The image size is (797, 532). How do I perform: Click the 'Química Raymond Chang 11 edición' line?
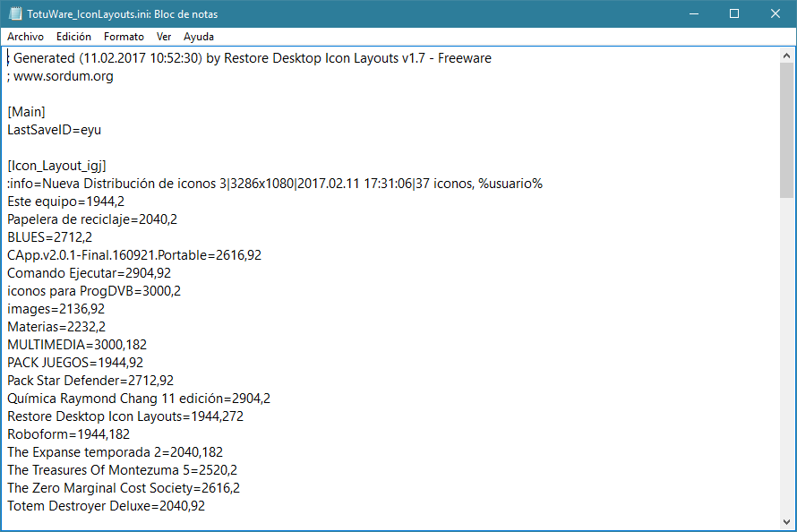(x=139, y=399)
